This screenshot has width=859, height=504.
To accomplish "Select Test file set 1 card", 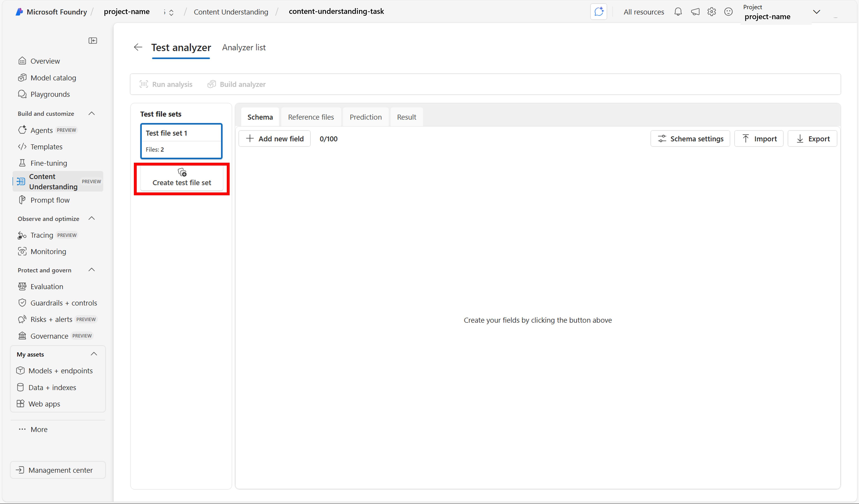I will tap(181, 141).
